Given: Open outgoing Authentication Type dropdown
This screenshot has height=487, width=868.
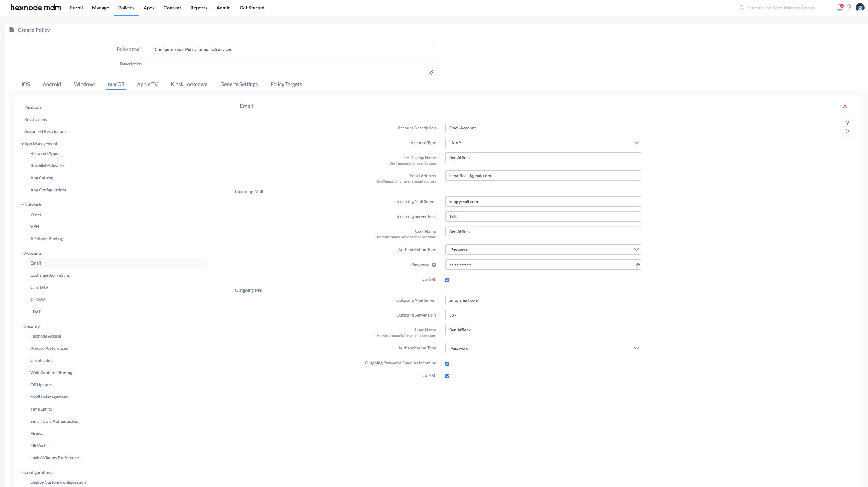Looking at the screenshot, I should click(543, 348).
